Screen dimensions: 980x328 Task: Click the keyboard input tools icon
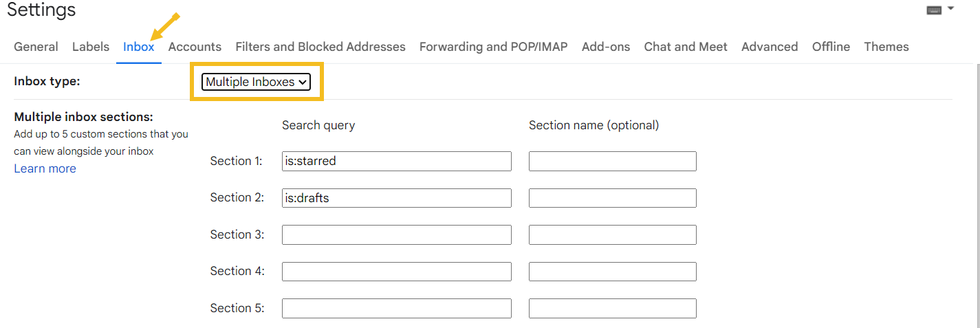click(934, 10)
